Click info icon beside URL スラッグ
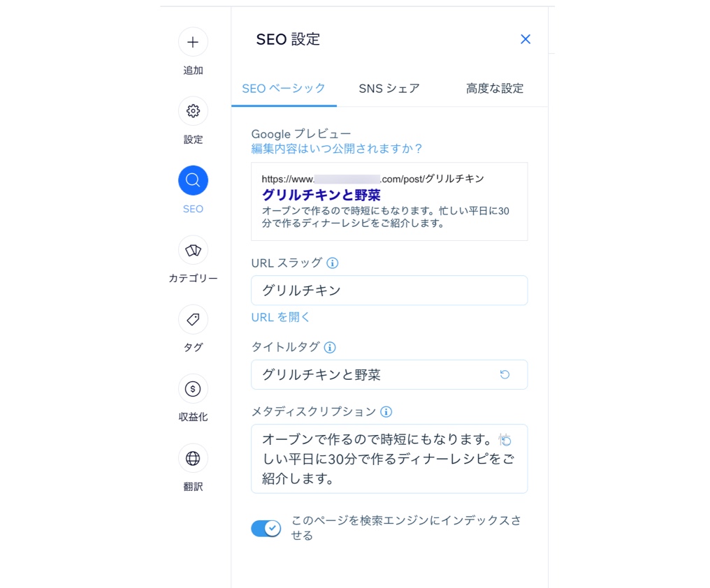 (333, 263)
